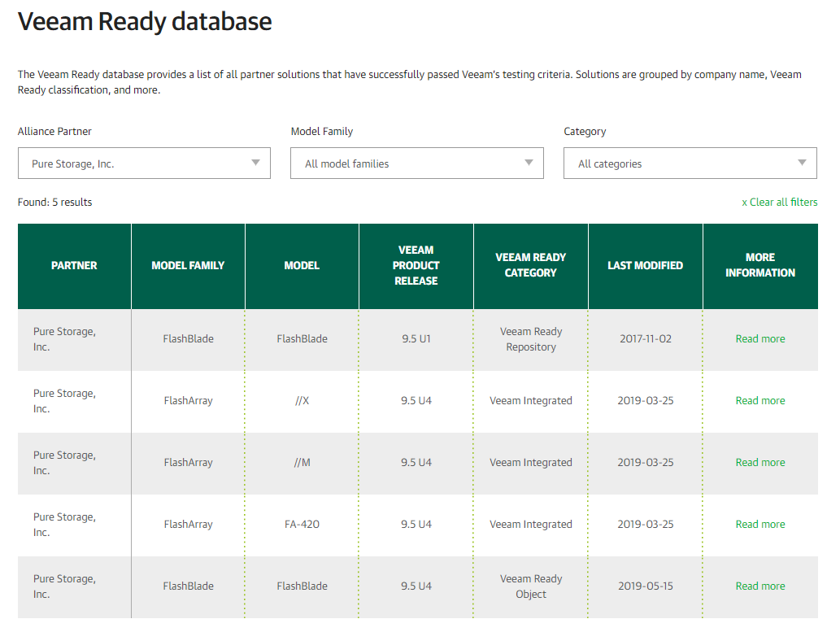Click Veeam Integrated in FA-420 row
The image size is (840, 632).
coord(531,525)
